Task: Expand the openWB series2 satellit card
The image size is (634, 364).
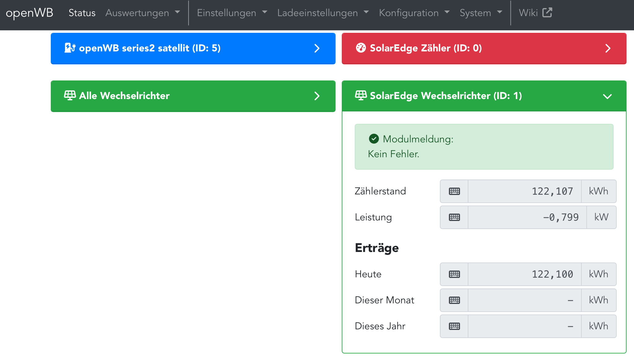Action: click(x=193, y=48)
